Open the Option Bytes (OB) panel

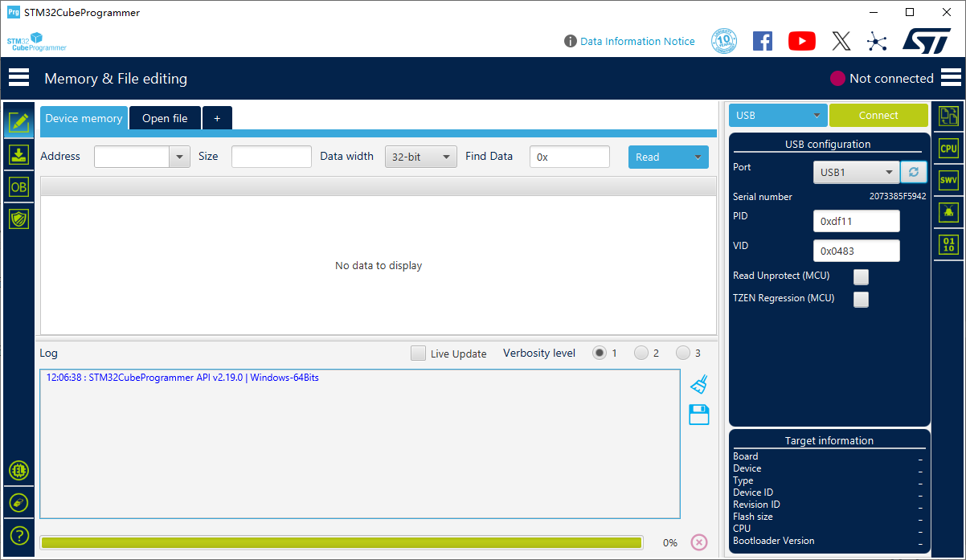pyautogui.click(x=18, y=187)
